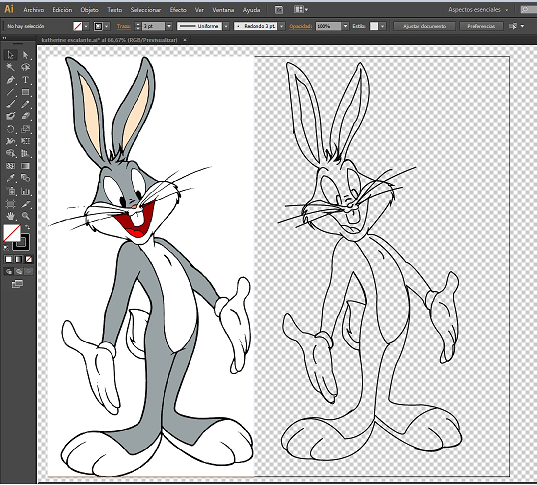Activate the Magic Wand tool

(x=10, y=67)
